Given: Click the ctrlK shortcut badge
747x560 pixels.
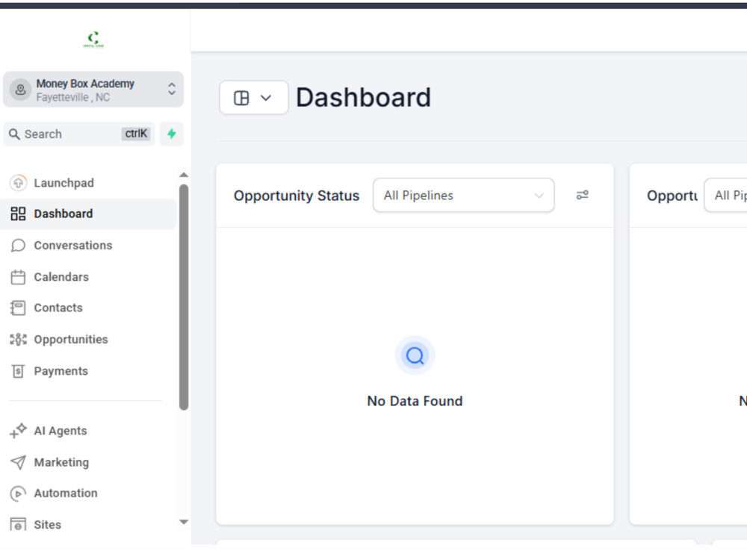Looking at the screenshot, I should pyautogui.click(x=136, y=134).
